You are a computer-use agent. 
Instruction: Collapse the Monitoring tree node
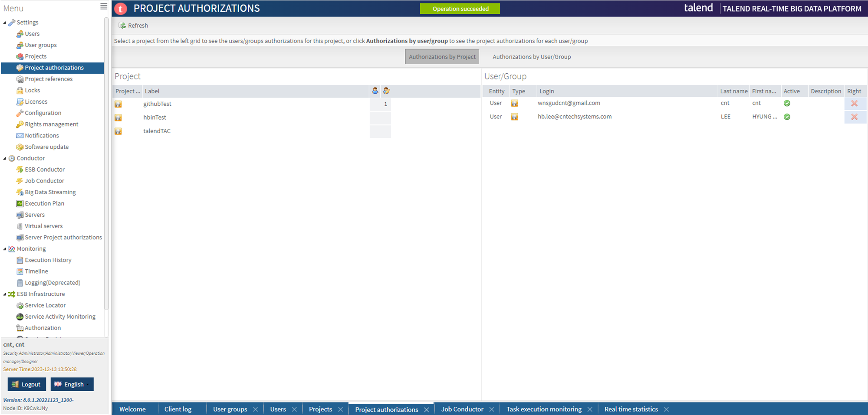point(5,249)
